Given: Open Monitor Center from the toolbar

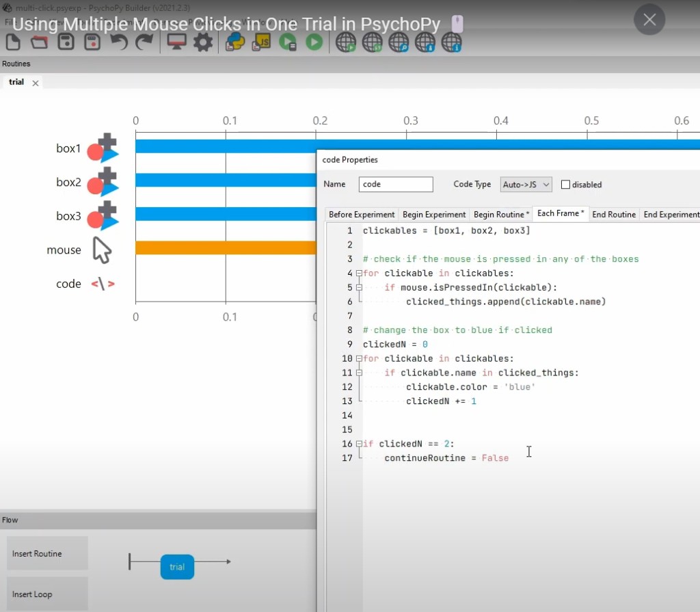Looking at the screenshot, I should (x=176, y=42).
